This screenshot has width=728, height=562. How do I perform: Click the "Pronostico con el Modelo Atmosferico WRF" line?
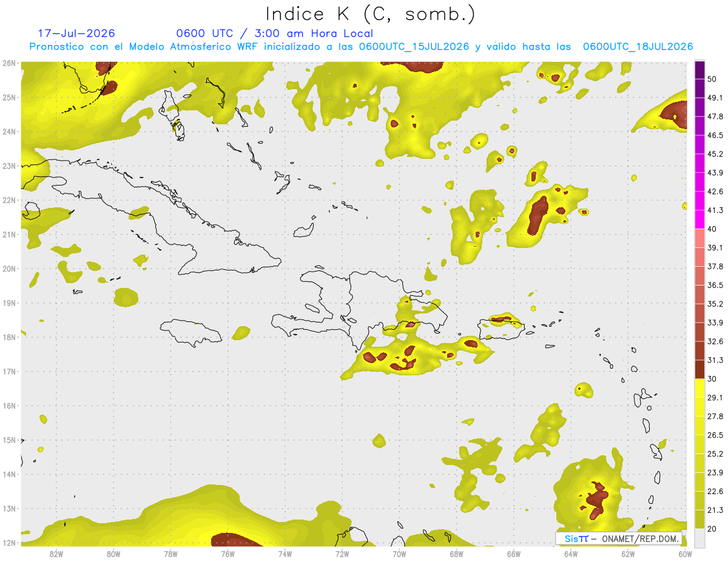point(362,47)
